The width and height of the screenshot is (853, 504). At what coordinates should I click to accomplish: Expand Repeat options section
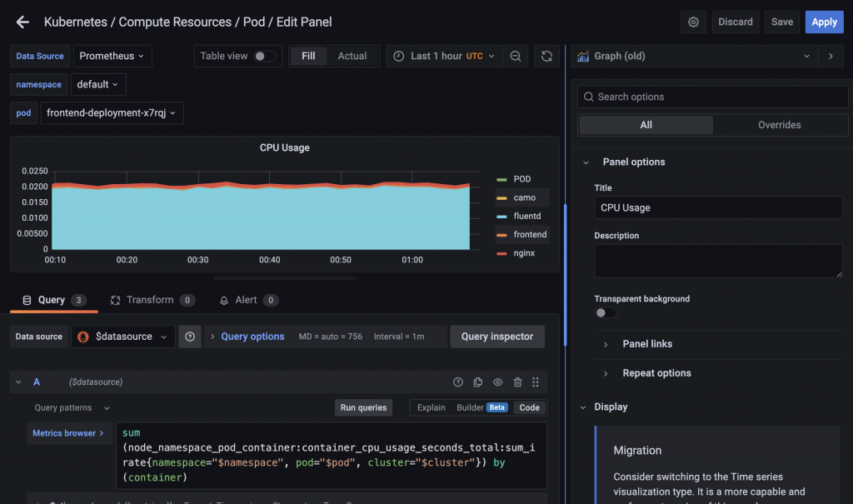[x=656, y=373]
